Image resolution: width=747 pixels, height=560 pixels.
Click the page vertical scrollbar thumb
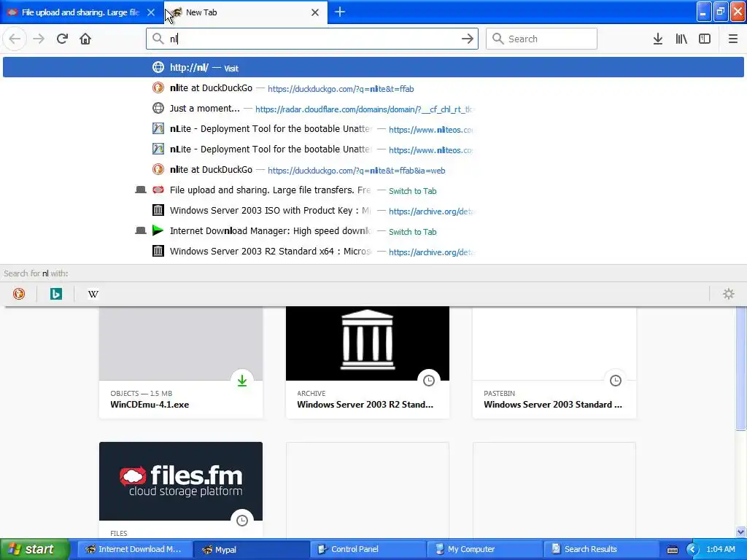pyautogui.click(x=741, y=367)
